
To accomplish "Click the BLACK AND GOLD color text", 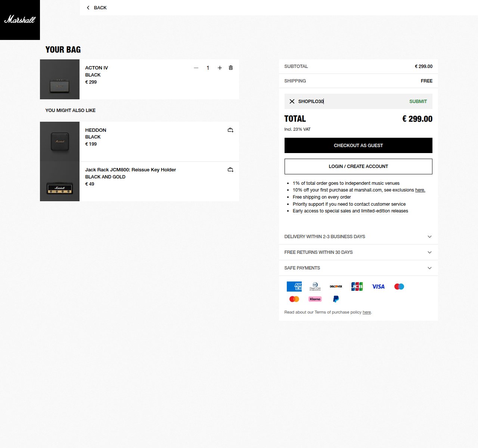I will [105, 177].
